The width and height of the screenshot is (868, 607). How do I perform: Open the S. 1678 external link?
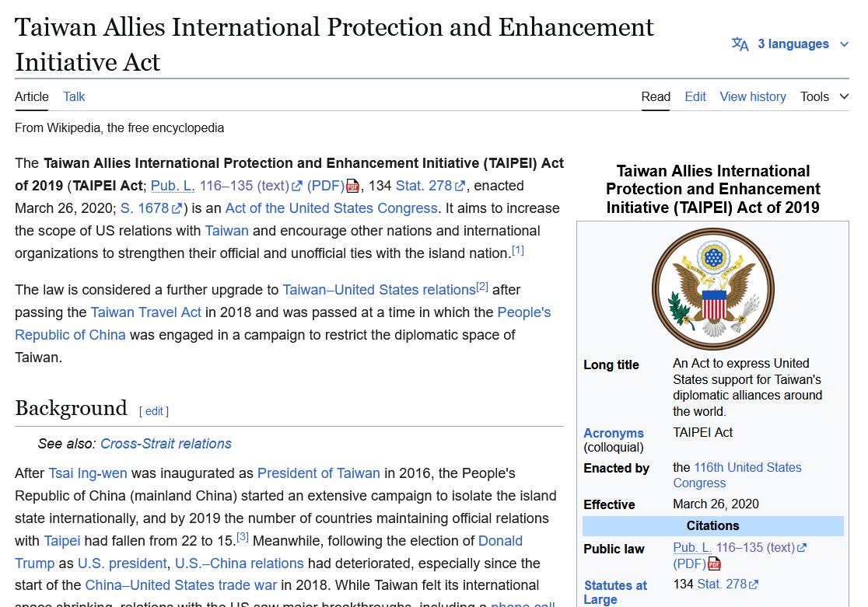pyautogui.click(x=151, y=208)
